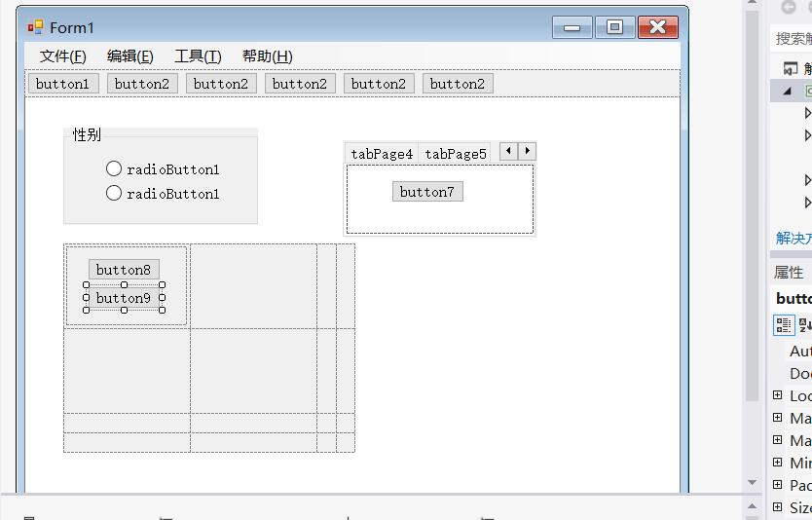The image size is (812, 520).
Task: Expand the Pad property
Action: click(x=777, y=484)
